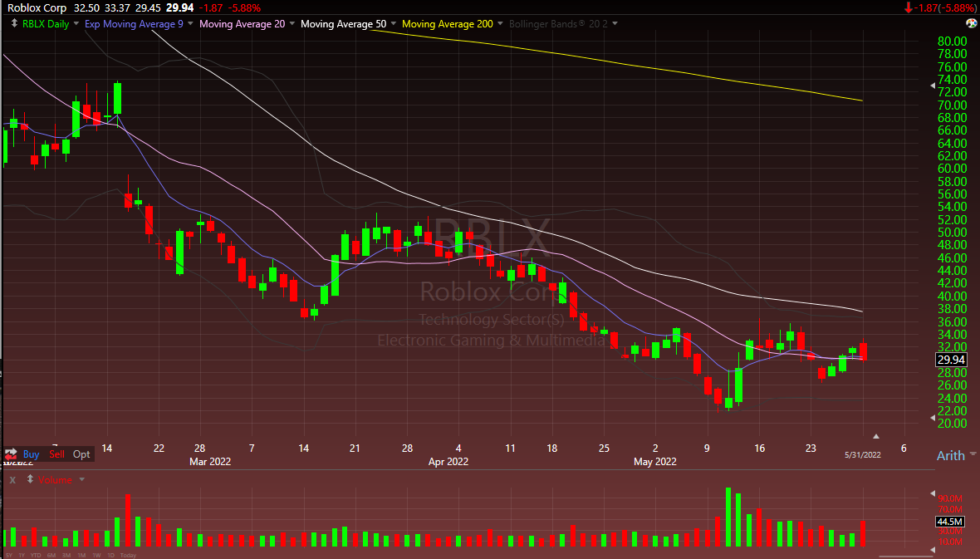Open the Bollinger Bands dropdown arrow
This screenshot has height=559, width=980.
tap(615, 24)
